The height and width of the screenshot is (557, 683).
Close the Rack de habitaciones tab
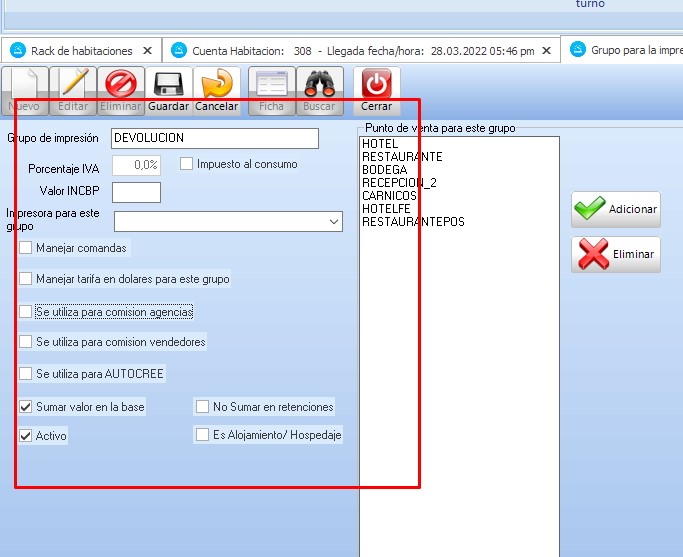click(148, 50)
